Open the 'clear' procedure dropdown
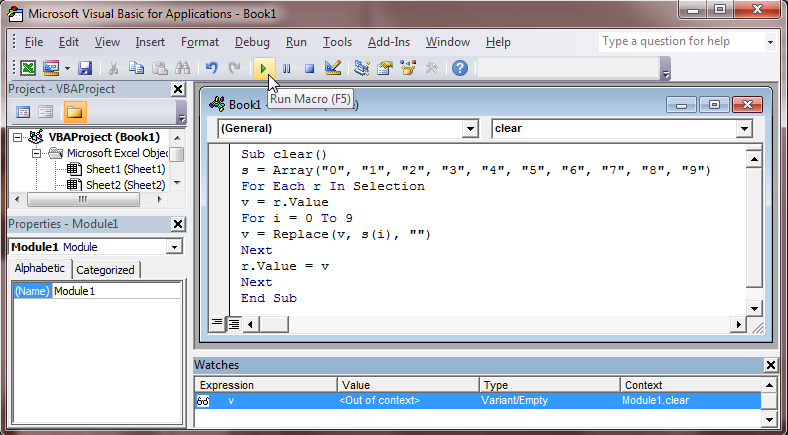Viewport: 788px width, 435px height. click(x=744, y=129)
